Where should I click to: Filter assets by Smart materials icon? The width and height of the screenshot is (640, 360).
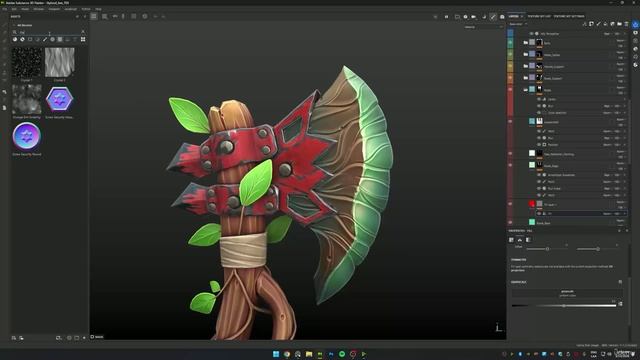click(x=22, y=40)
